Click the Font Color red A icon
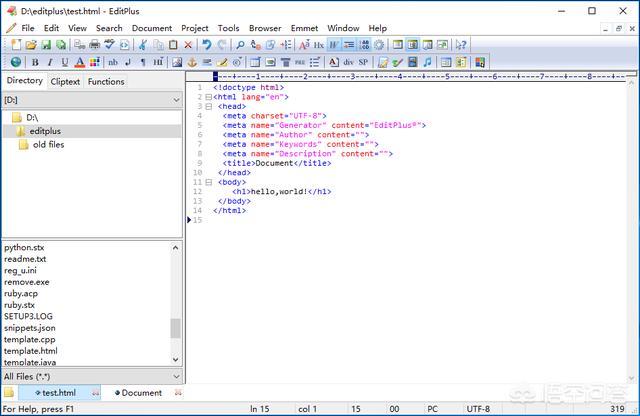Screen dimensions: 640x416 click(x=80, y=62)
